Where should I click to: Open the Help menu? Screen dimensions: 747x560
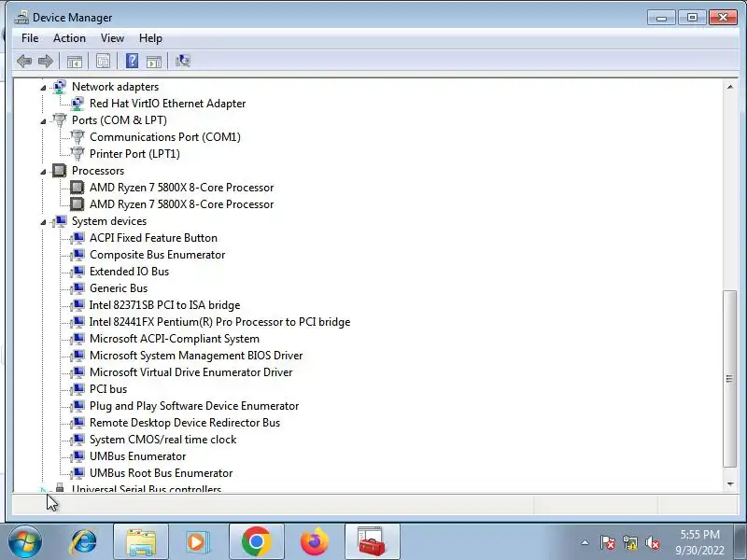150,38
